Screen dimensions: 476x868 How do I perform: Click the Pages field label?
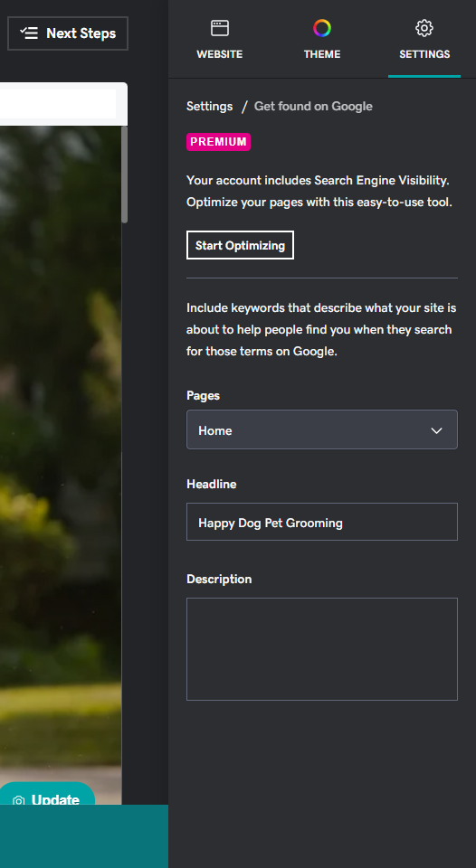203,396
